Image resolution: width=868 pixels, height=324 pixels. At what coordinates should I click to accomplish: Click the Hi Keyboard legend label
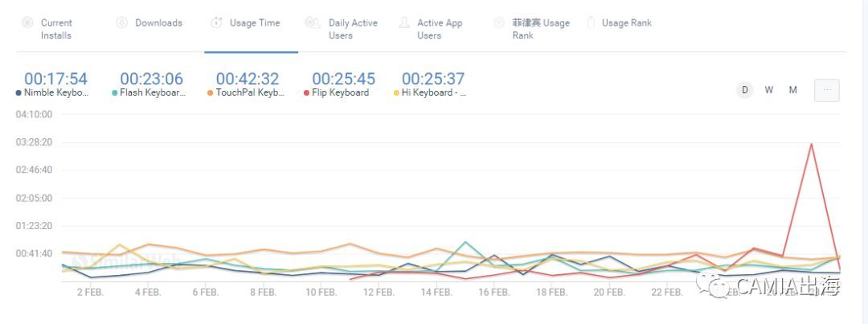coord(434,93)
